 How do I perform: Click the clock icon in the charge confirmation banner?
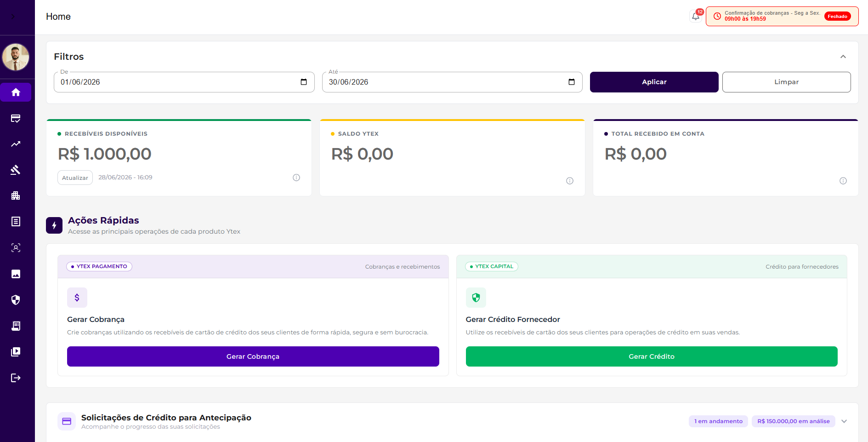tap(717, 16)
